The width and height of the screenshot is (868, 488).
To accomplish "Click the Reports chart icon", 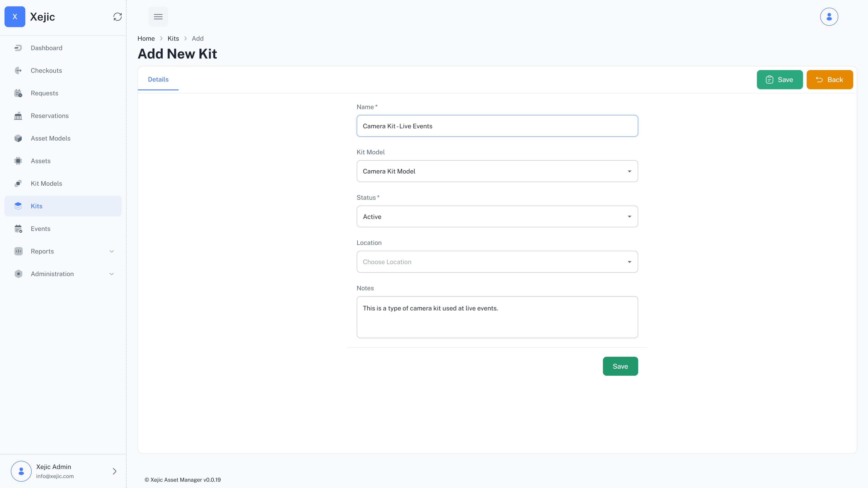I will click(18, 251).
